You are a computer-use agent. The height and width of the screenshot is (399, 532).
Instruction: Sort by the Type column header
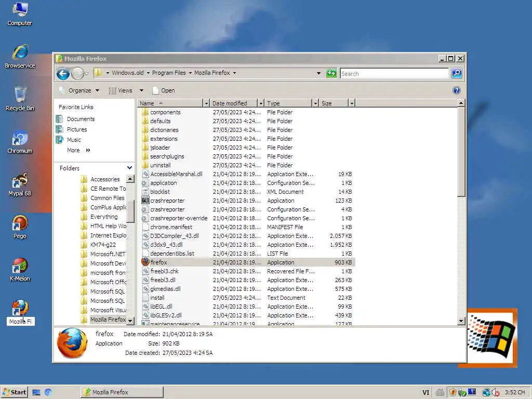click(288, 103)
